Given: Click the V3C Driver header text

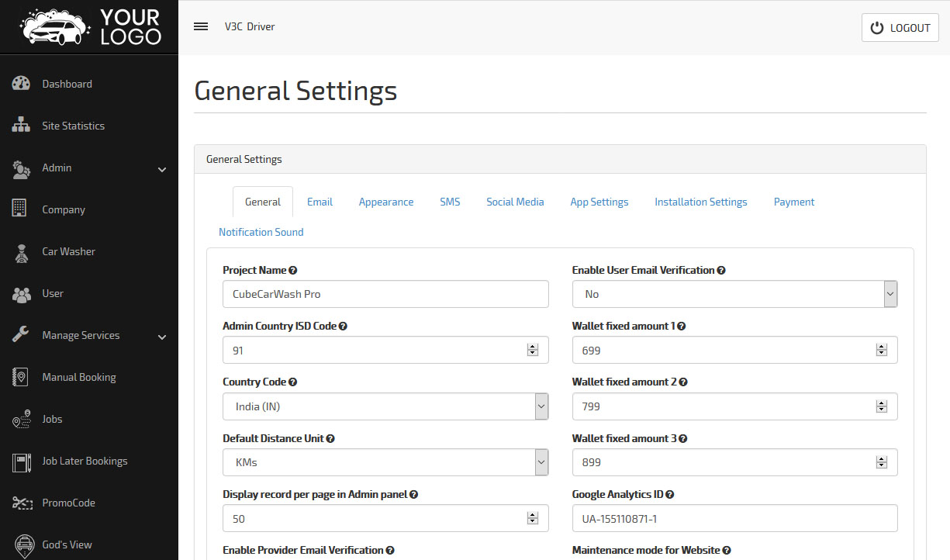Looking at the screenshot, I should pos(250,26).
